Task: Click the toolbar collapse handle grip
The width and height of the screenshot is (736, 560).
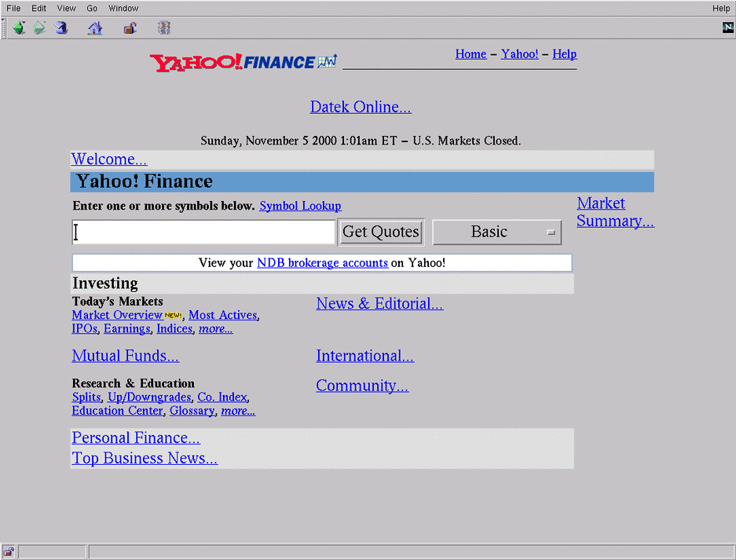Action: tap(3, 28)
